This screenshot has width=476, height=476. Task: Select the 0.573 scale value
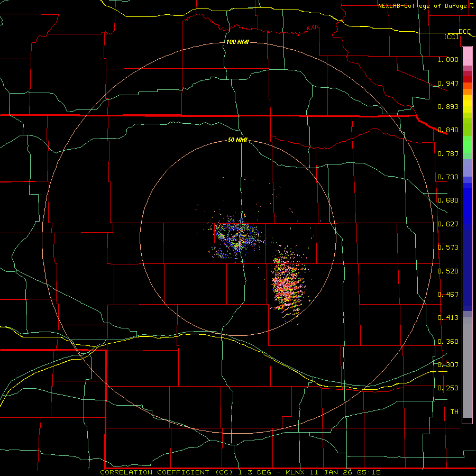(448, 248)
